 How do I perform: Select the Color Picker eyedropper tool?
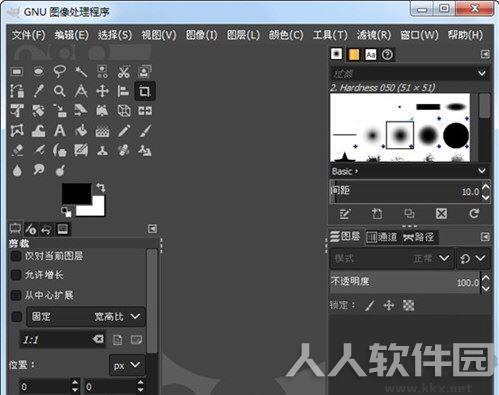tap(39, 91)
